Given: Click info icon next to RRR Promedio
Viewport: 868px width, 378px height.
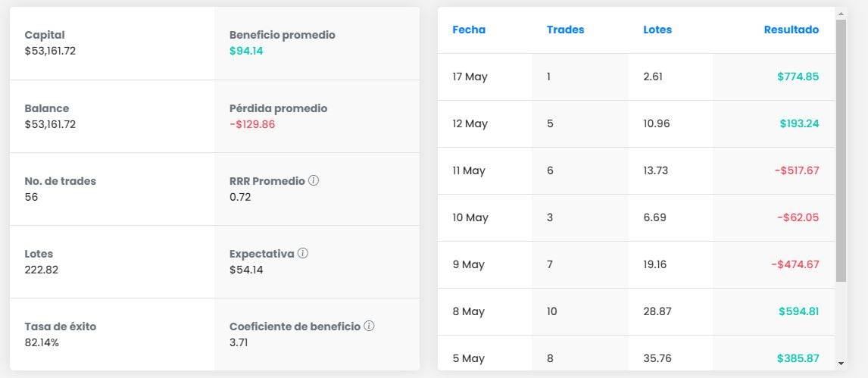Looking at the screenshot, I should tap(314, 181).
